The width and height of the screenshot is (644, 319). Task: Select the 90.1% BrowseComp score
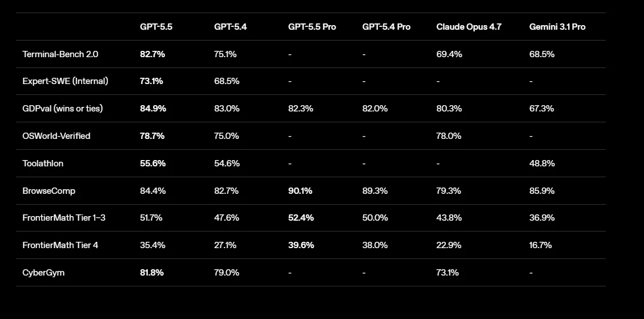(x=300, y=191)
